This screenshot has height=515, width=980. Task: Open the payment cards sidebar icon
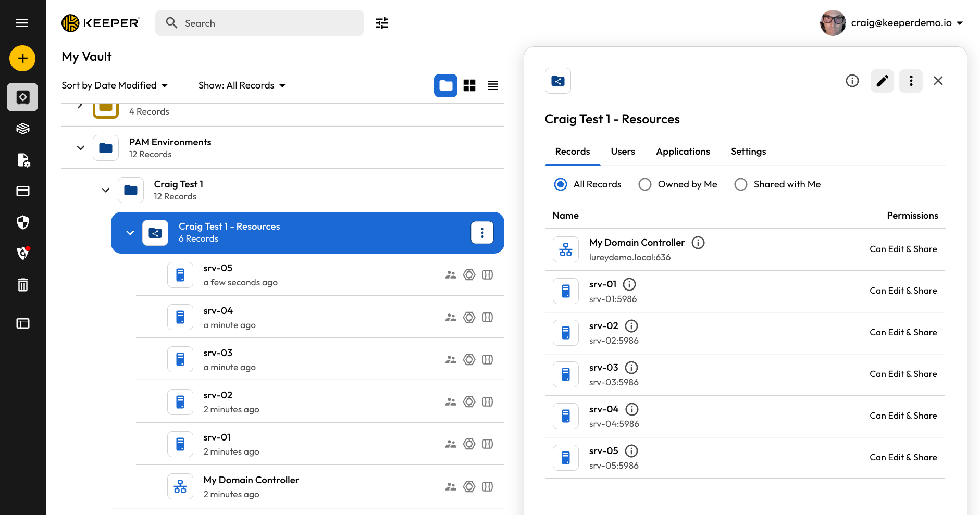point(22,191)
